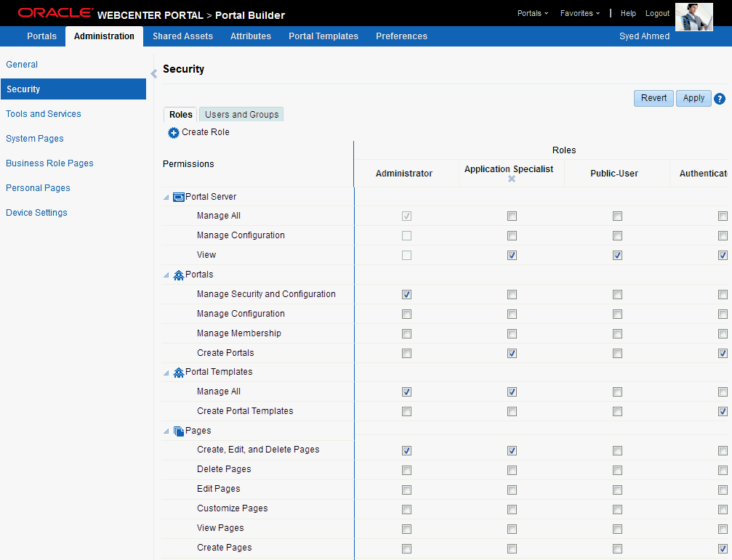Click the Portals house icon
The width and height of the screenshot is (732, 560).
click(x=178, y=275)
